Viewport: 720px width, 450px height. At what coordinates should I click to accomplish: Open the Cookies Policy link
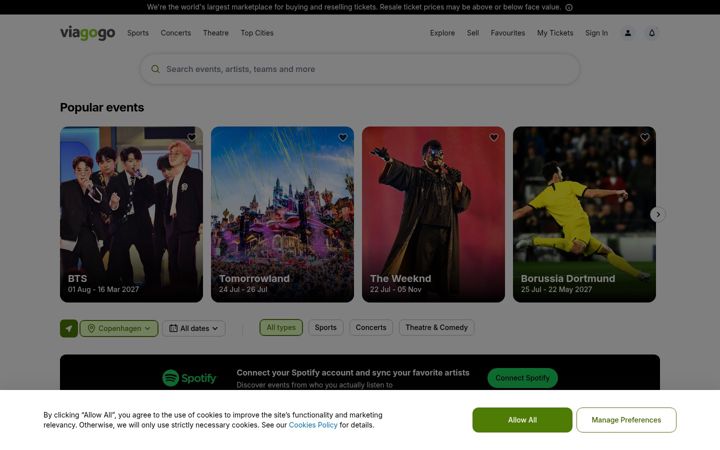[313, 425]
